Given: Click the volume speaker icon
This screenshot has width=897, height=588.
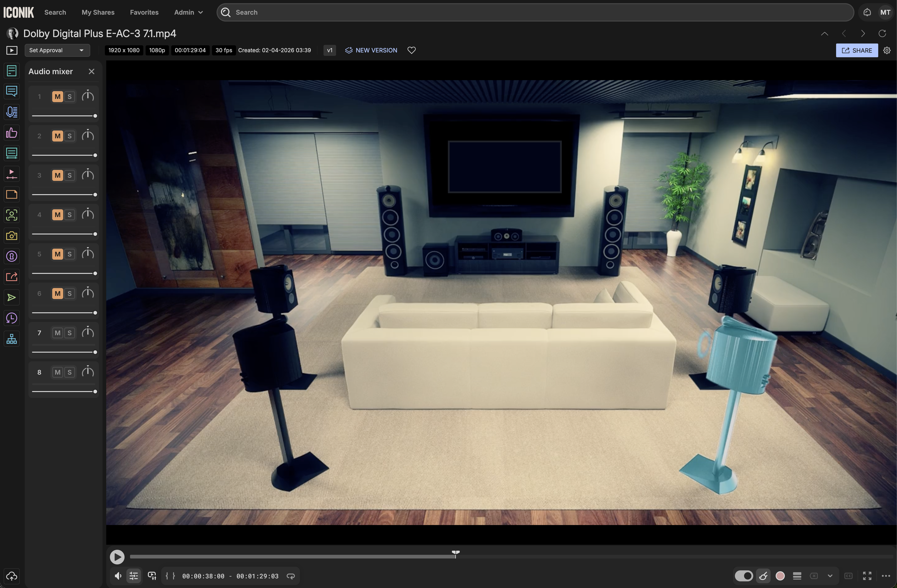Looking at the screenshot, I should pos(118,576).
